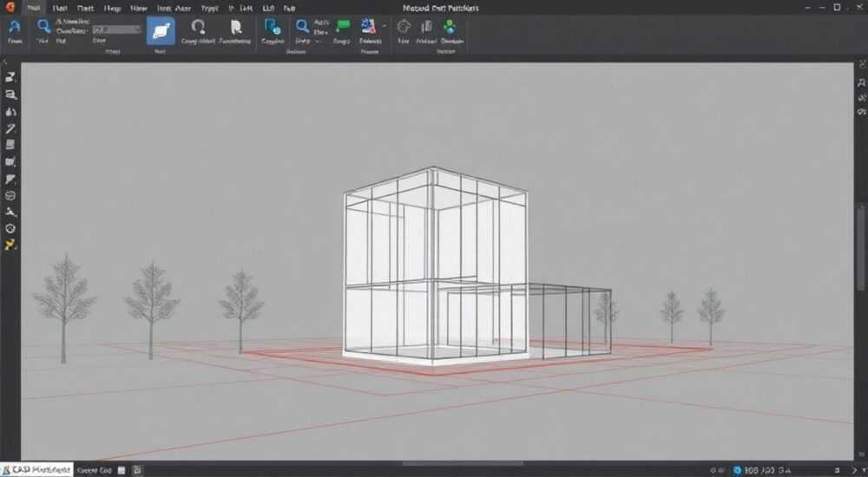Toggle the blue circle indicator in status bar
The height and width of the screenshot is (477, 868).
pos(737,470)
